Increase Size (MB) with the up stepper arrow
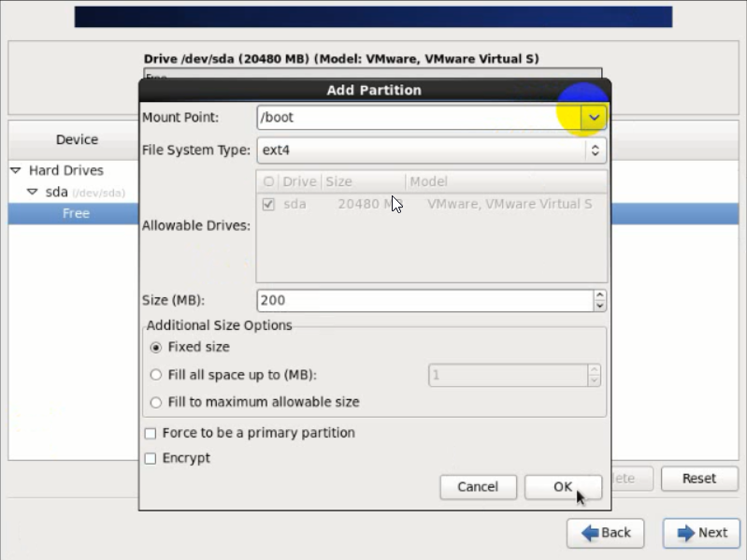 pos(600,295)
